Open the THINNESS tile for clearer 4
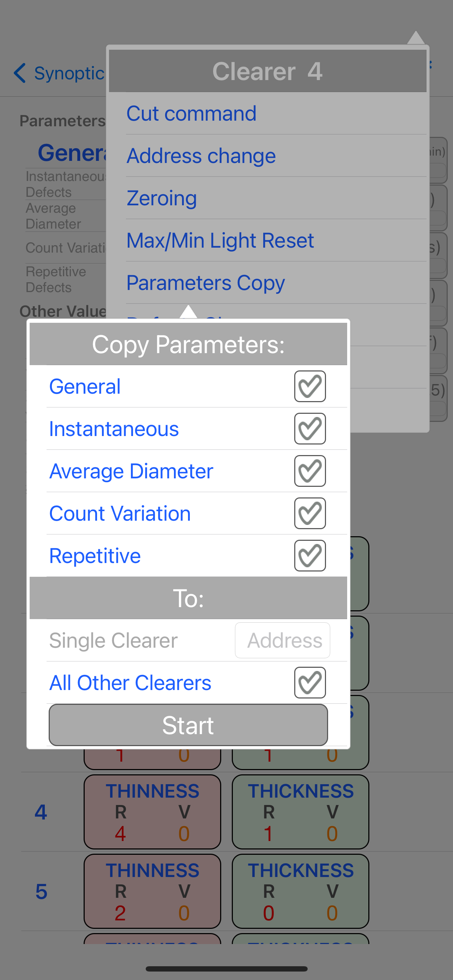 click(x=152, y=811)
